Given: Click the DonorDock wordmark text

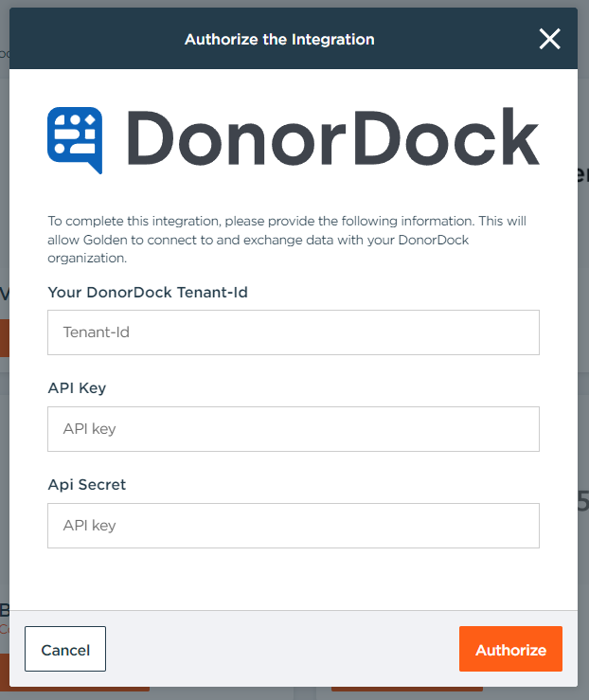Looking at the screenshot, I should point(332,138).
